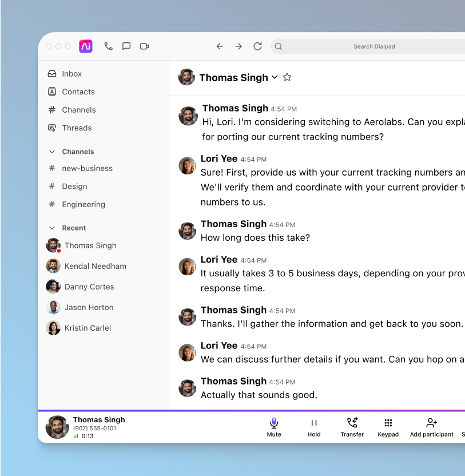Open new message chat bubble icon
Viewport: 465px width, 476px height.
[x=126, y=46]
